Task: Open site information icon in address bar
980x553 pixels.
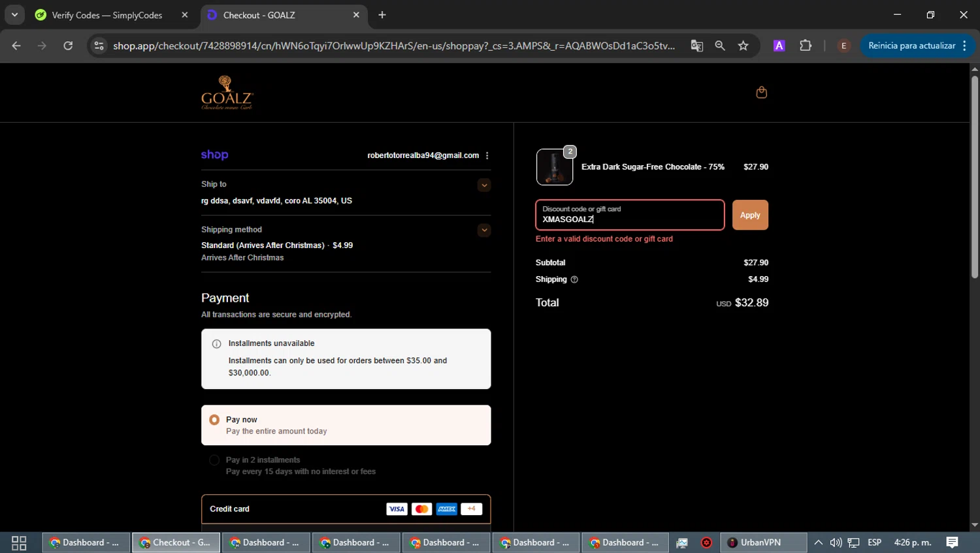Action: pyautogui.click(x=99, y=46)
